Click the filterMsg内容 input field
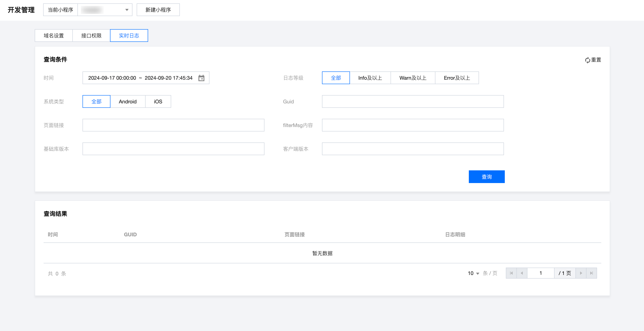 (x=413, y=125)
